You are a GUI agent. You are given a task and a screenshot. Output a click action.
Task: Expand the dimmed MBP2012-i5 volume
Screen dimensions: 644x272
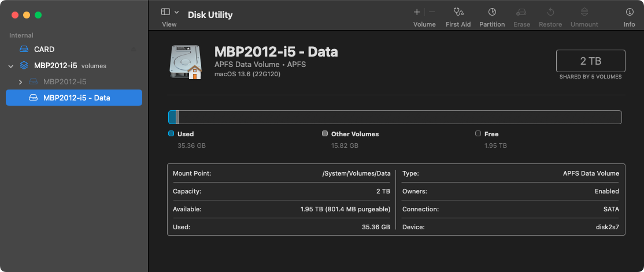click(x=21, y=82)
